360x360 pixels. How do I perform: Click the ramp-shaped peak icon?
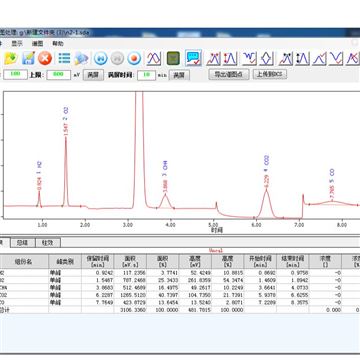(x=319, y=58)
